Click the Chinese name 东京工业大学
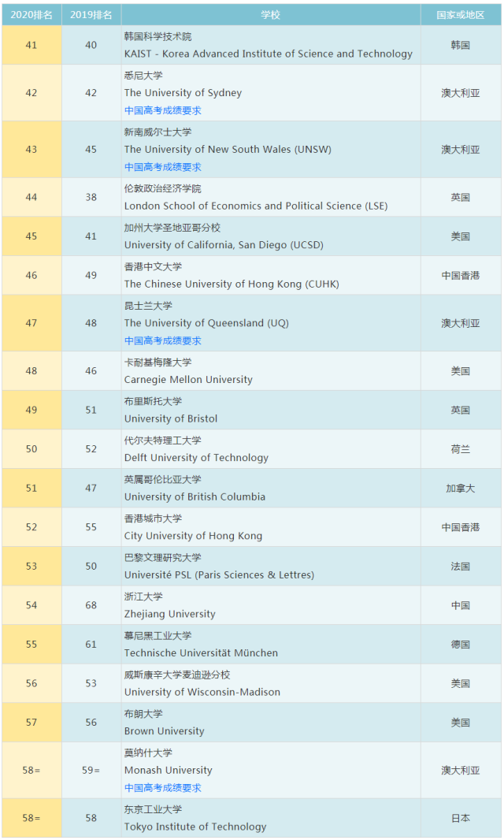Image resolution: width=504 pixels, height=840 pixels. 154,809
